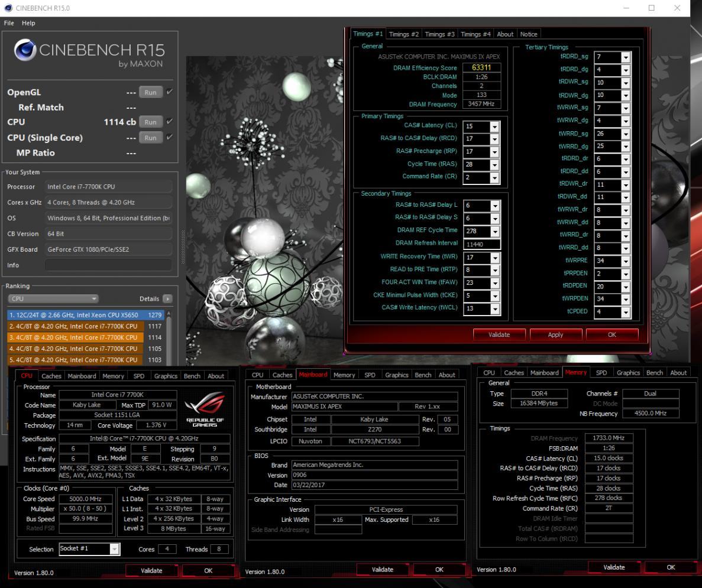The width and height of the screenshot is (702, 588).
Task: Click the DRAM Refresh Interval field
Action: coord(482,244)
